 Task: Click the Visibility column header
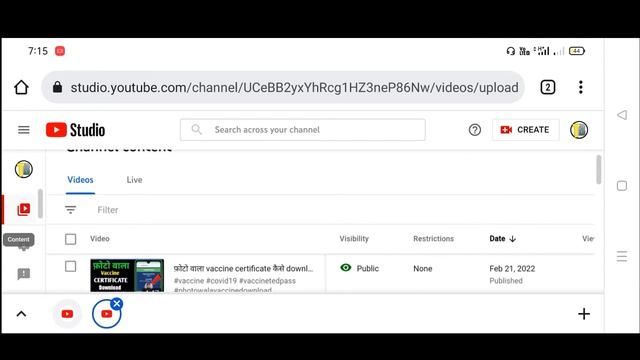point(354,239)
